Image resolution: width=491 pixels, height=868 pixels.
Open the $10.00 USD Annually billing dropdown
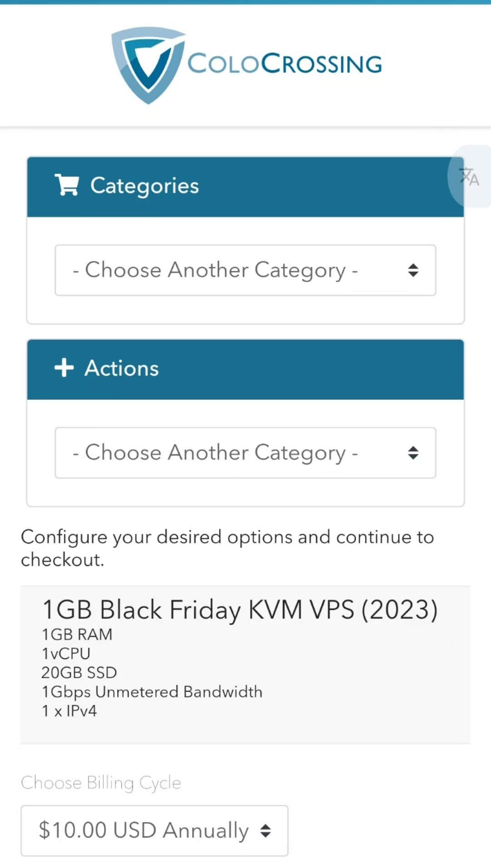click(x=155, y=831)
